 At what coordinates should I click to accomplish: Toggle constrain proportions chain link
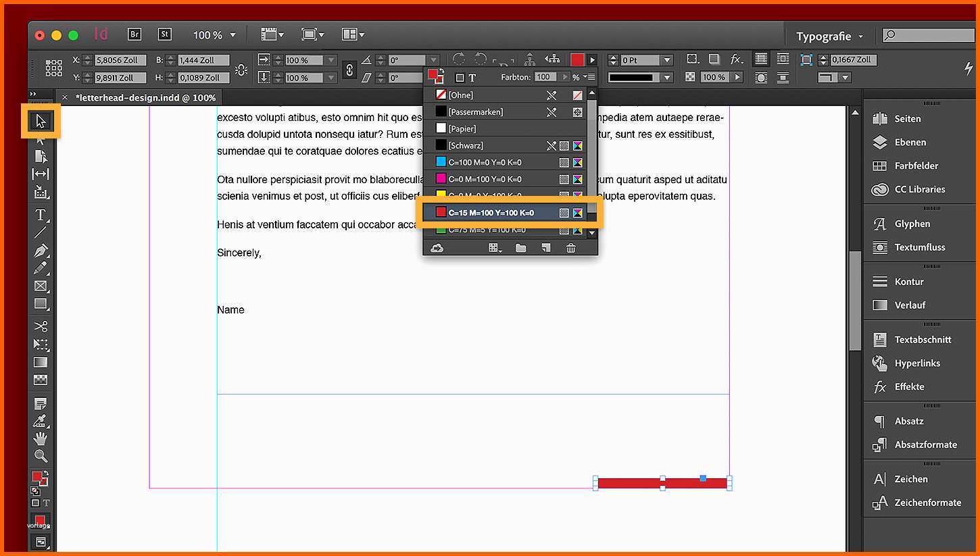coord(349,69)
